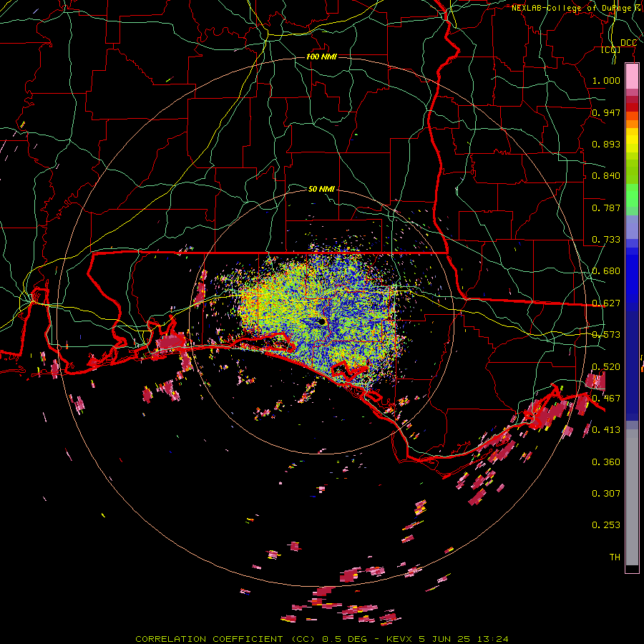644x644 pixels.
Task: Click the "[CC]" units label above the color bar
Action: (611, 49)
